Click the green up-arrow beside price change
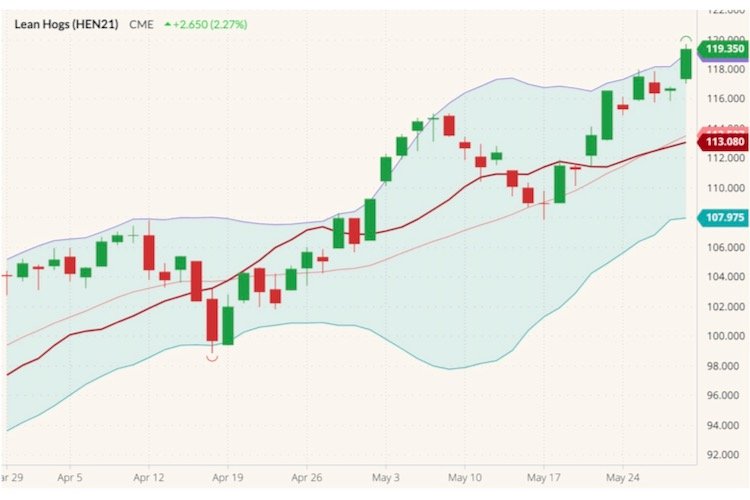The image size is (750, 500). click(x=167, y=24)
